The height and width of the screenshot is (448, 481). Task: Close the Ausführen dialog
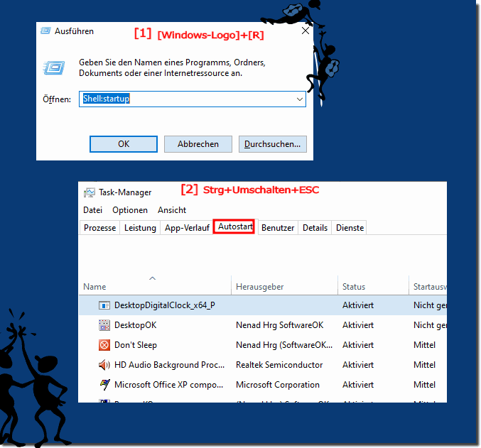tap(306, 31)
